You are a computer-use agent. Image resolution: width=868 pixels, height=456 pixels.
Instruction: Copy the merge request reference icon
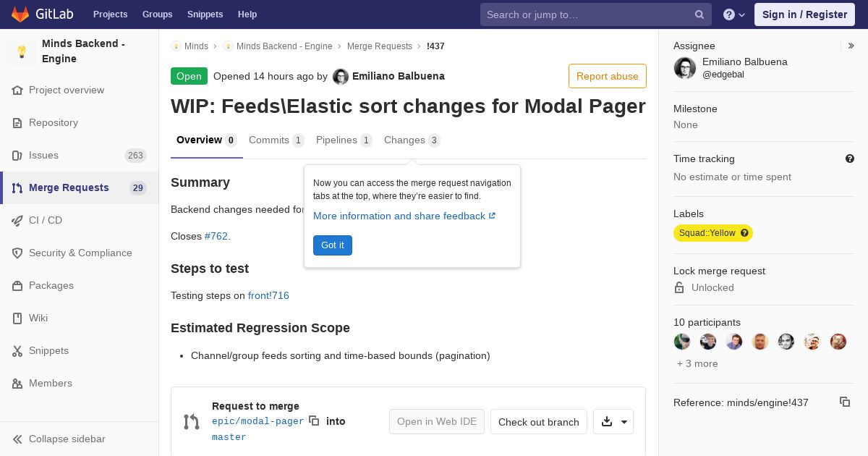coord(845,402)
